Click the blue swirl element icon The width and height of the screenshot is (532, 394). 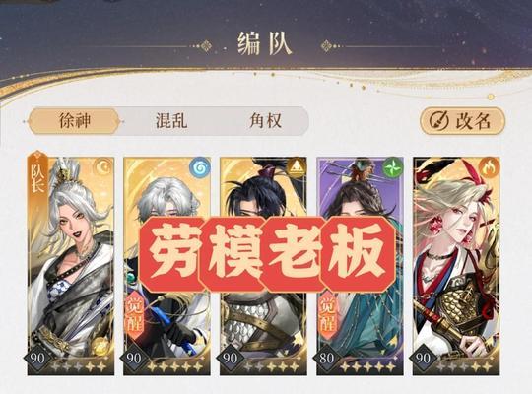[x=199, y=167]
